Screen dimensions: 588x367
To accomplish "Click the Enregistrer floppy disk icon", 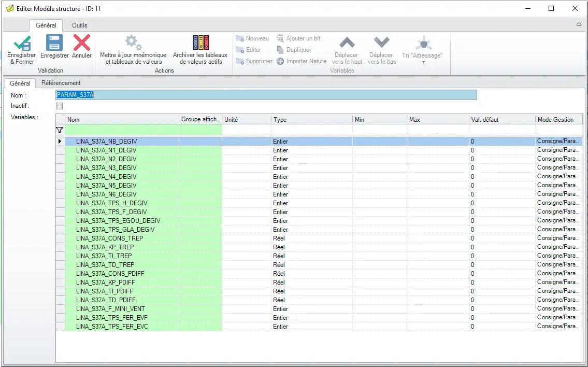I will (54, 43).
